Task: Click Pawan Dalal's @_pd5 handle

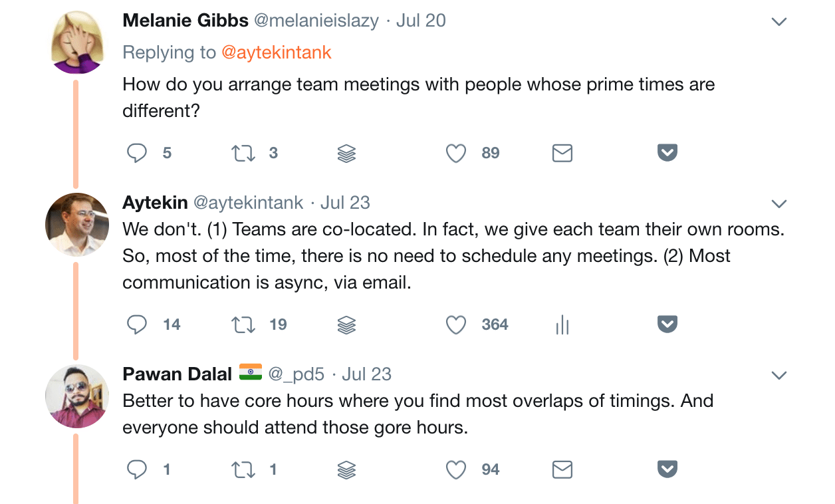Action: 296,374
